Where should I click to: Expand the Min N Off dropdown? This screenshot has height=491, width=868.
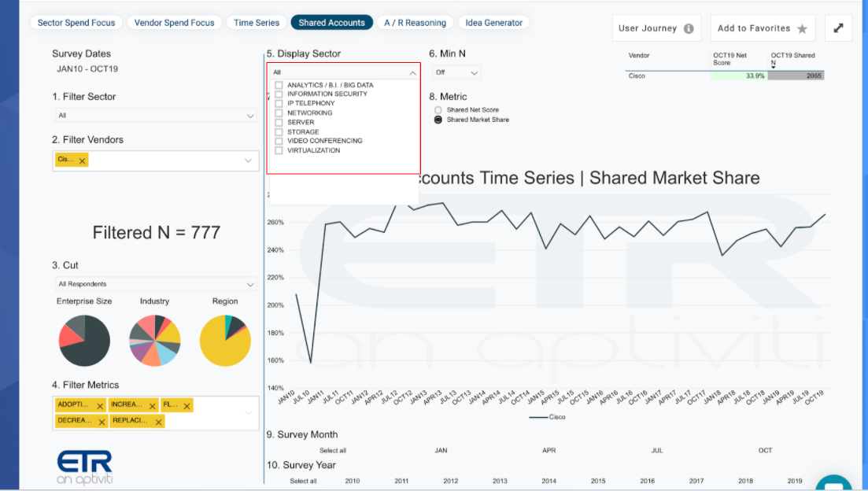click(x=456, y=72)
